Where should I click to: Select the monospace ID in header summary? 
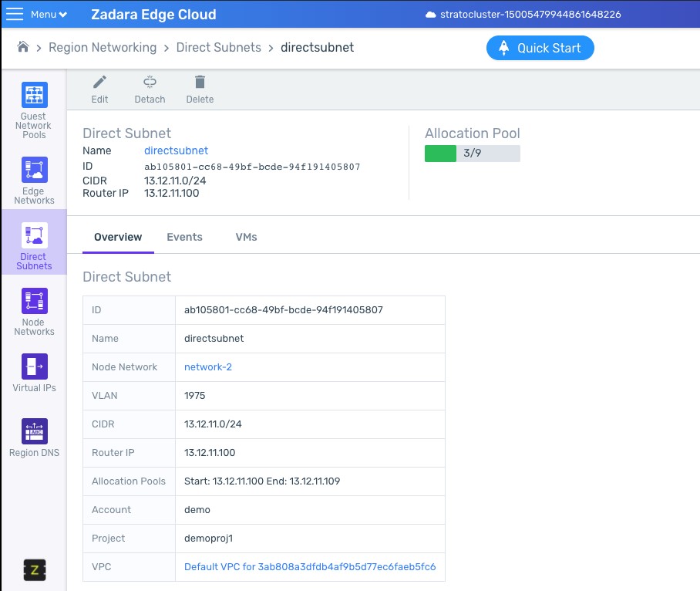[x=252, y=167]
